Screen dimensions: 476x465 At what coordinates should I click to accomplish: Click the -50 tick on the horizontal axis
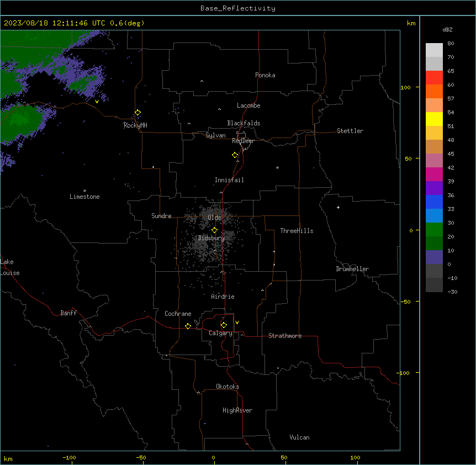pos(141,457)
